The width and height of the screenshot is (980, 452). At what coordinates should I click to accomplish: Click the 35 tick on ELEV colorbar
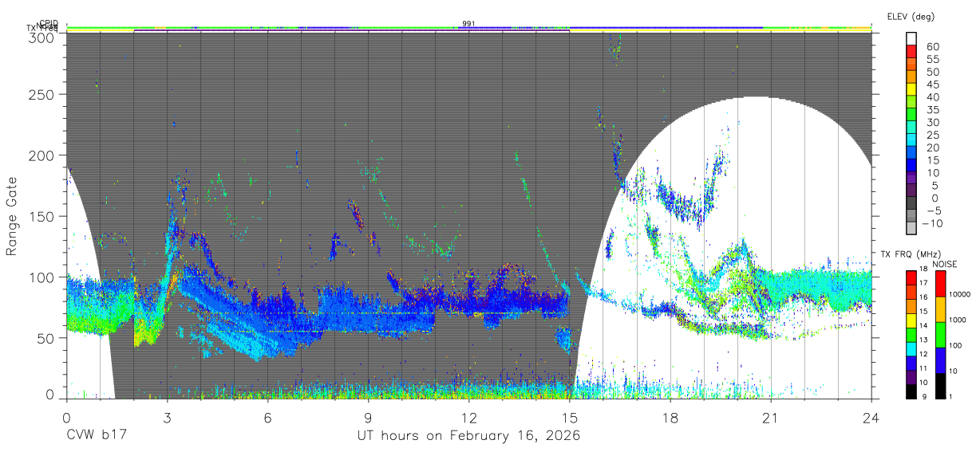pyautogui.click(x=933, y=110)
